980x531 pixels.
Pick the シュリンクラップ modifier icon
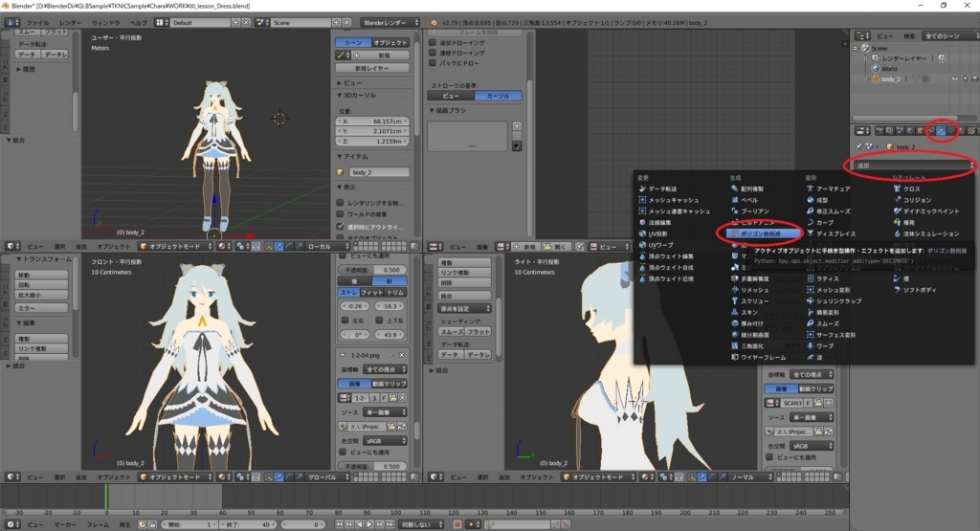pyautogui.click(x=811, y=301)
